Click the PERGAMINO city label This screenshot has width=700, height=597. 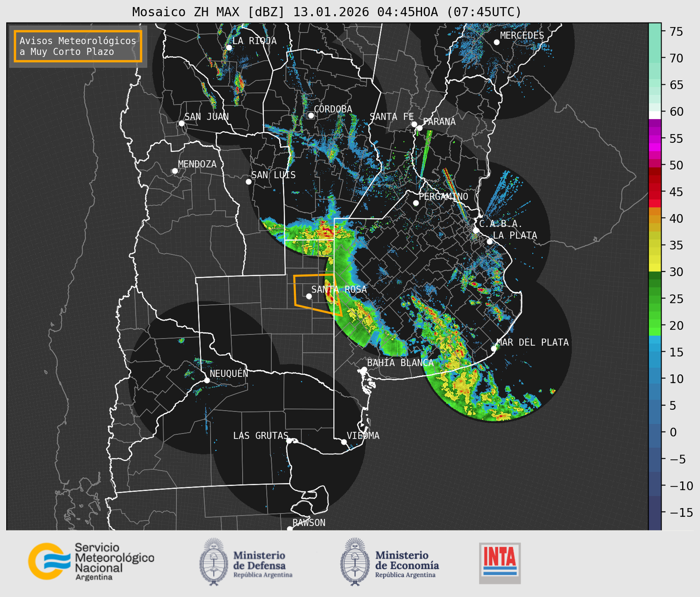coord(444,196)
